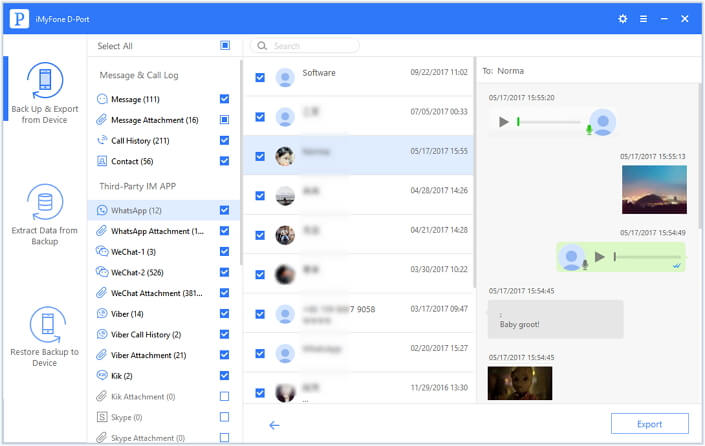Play the received voice message at 15:55:20

(x=504, y=121)
